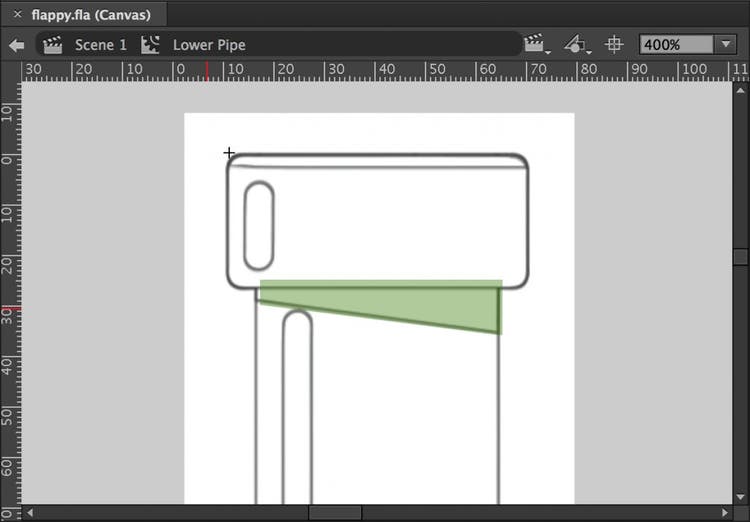Close the flappy.fla document tab

[17, 14]
